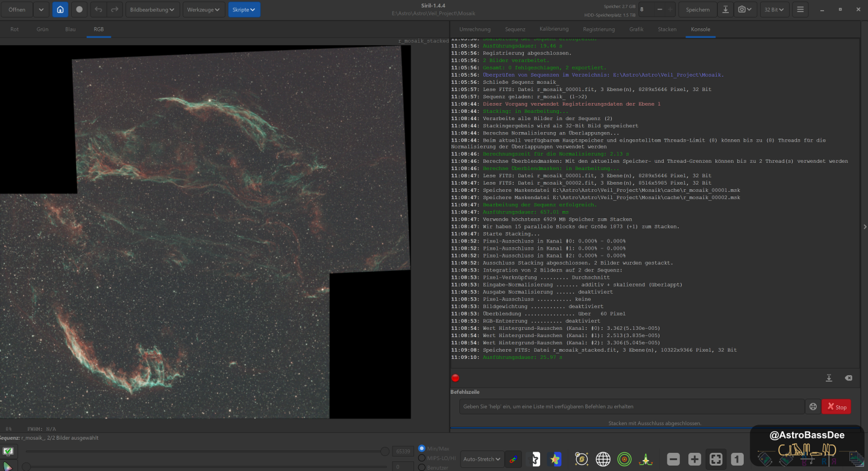Expand the arrow next to Öffnen
The image size is (868, 471).
tap(41, 10)
